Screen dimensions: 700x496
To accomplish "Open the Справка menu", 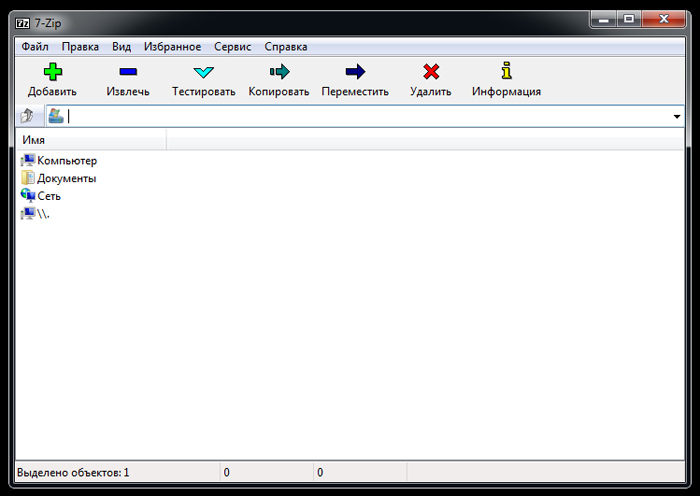I will click(286, 47).
